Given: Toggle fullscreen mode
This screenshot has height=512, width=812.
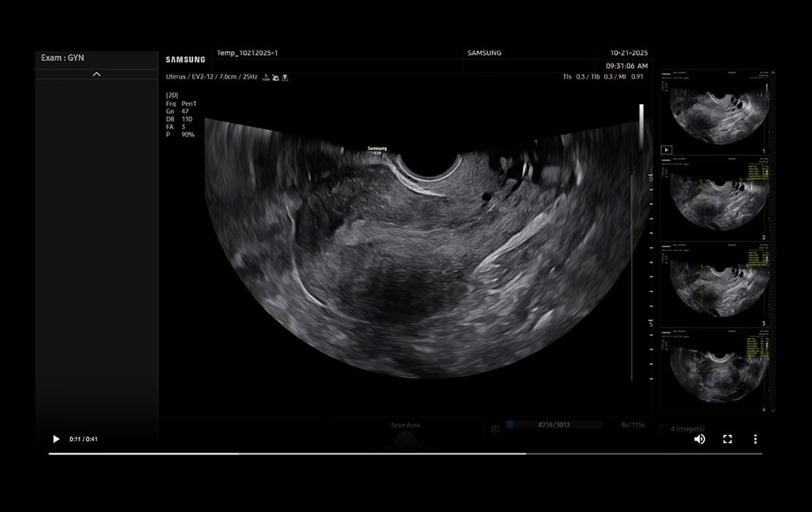Looking at the screenshot, I should pyautogui.click(x=727, y=439).
